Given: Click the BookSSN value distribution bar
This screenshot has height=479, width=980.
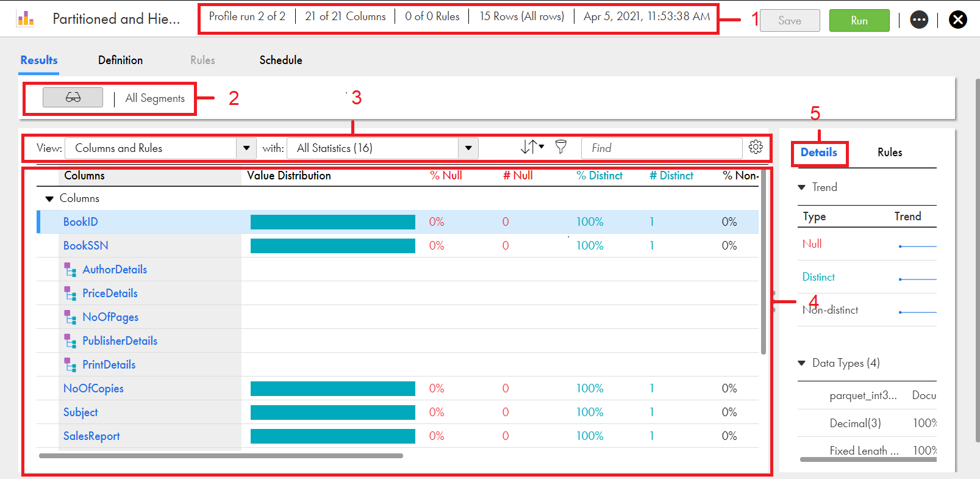Looking at the screenshot, I should 332,246.
